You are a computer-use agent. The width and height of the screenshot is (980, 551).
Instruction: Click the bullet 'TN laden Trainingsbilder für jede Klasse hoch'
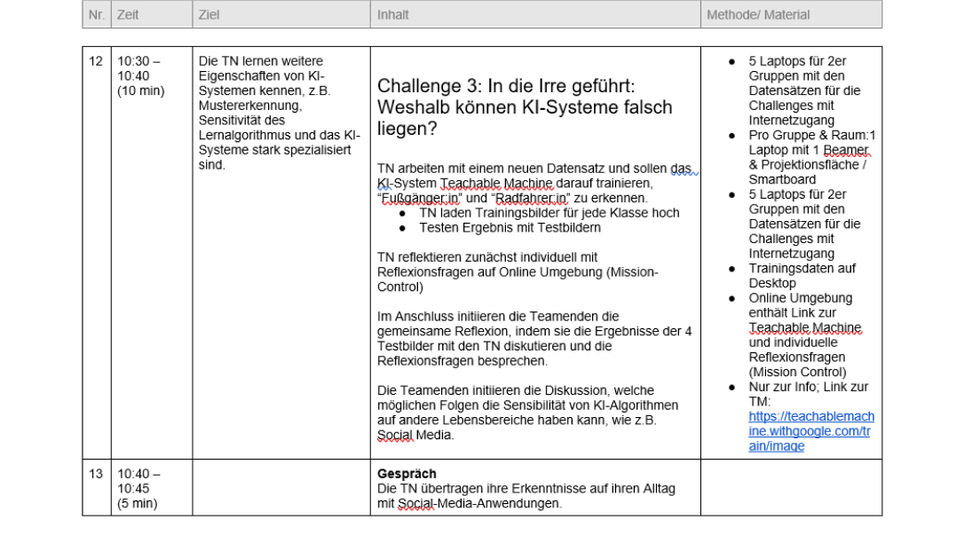[549, 213]
